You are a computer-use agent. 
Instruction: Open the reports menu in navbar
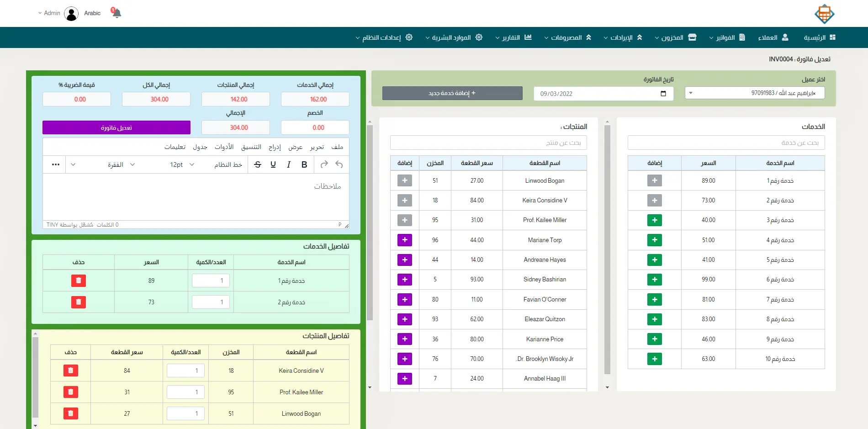point(513,37)
